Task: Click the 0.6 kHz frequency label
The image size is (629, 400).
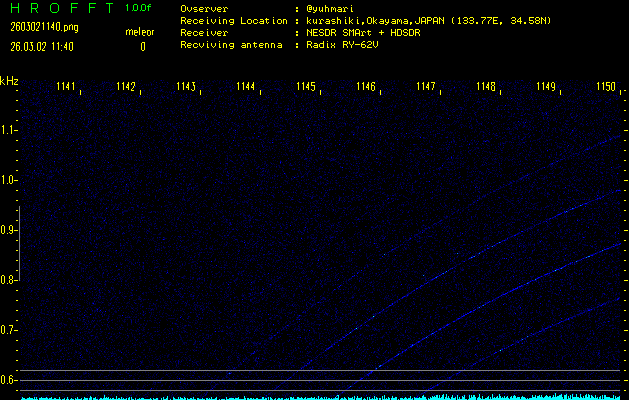Action: pos(9,380)
